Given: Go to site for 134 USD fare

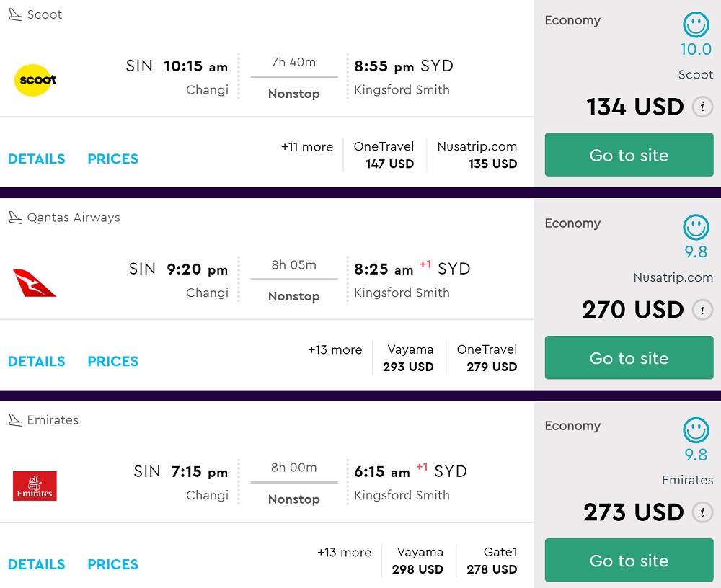Looking at the screenshot, I should click(629, 155).
